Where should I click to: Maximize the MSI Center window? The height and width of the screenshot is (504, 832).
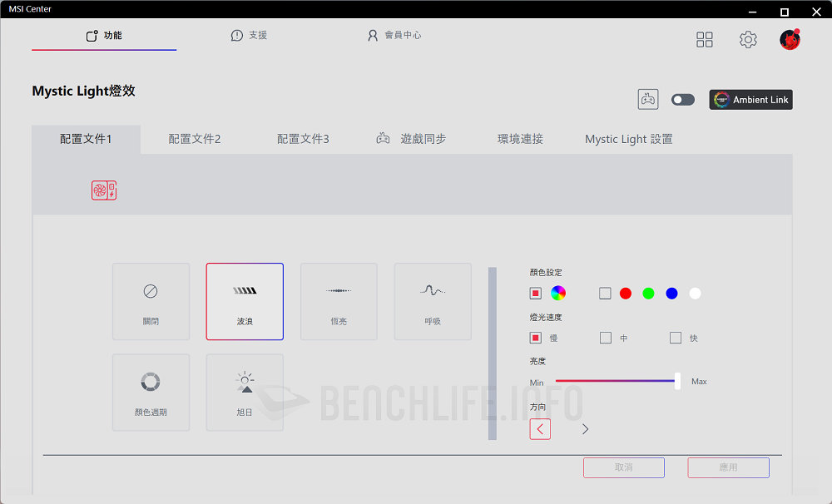pyautogui.click(x=785, y=12)
